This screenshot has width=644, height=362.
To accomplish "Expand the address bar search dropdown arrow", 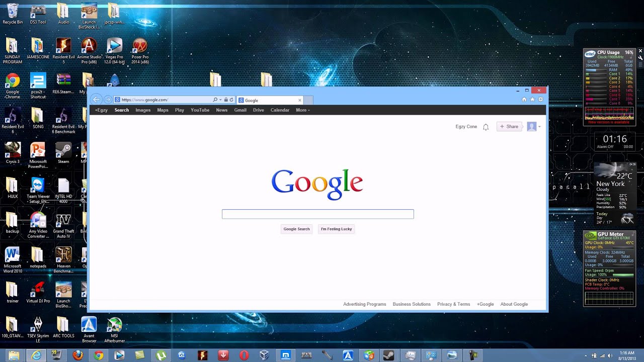I will coord(220,100).
